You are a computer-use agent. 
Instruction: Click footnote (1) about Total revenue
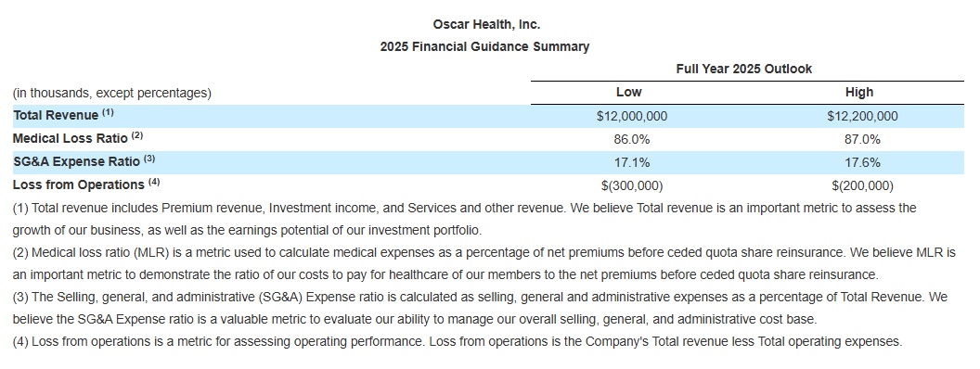point(464,219)
